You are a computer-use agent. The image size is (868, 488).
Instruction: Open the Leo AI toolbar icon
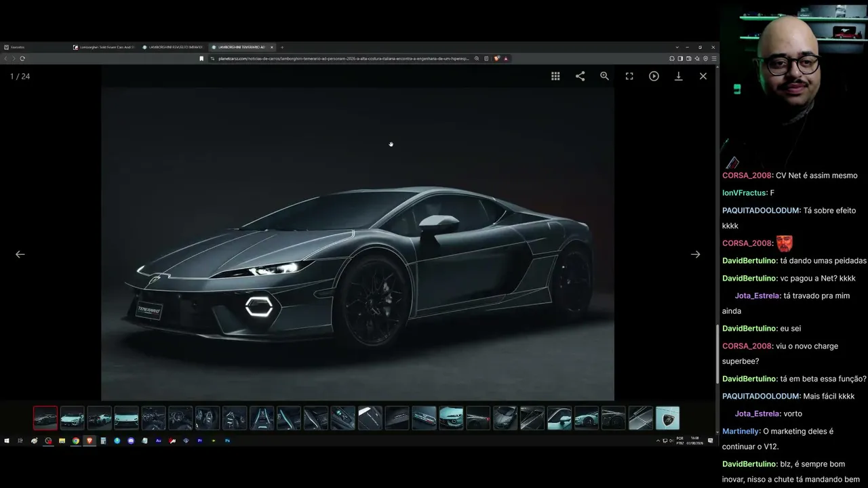click(x=698, y=58)
